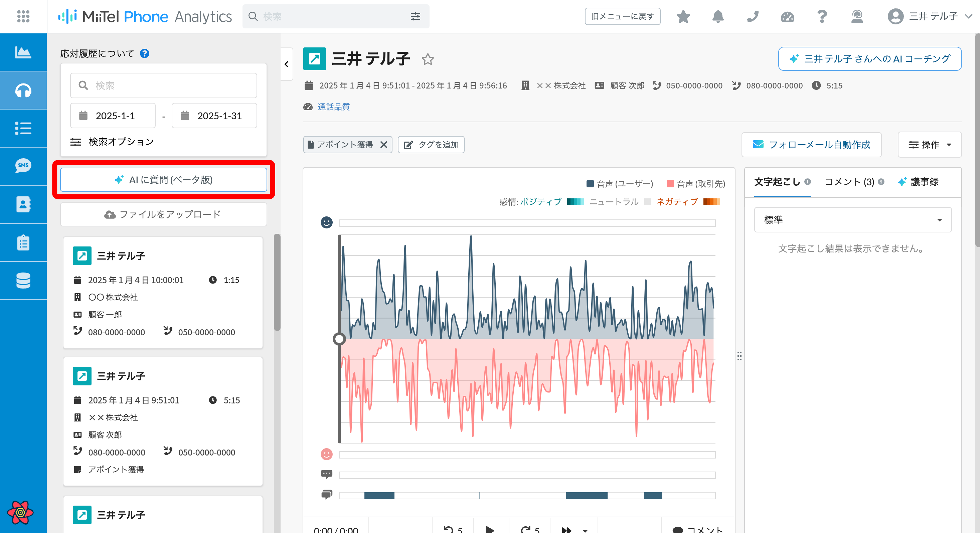The image size is (980, 533).
Task: Click the user positive emotion smiley icon
Action: pyautogui.click(x=326, y=222)
